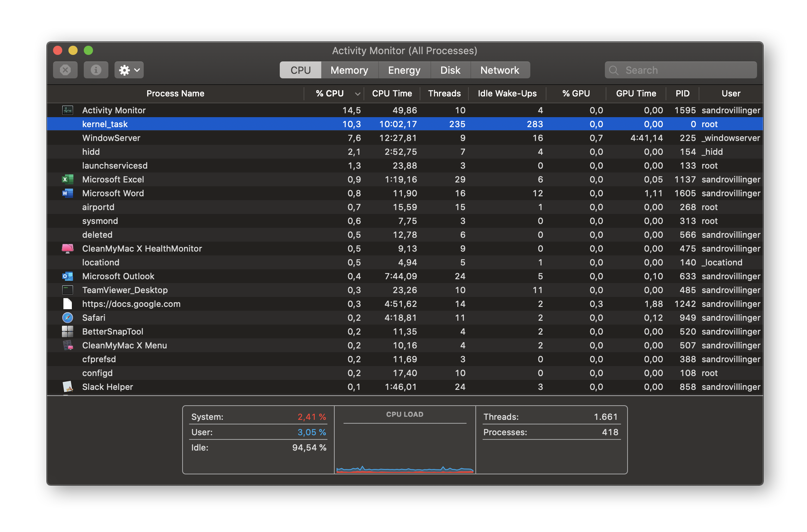The height and width of the screenshot is (532, 807).
Task: Open the Network tab
Action: [x=500, y=70]
